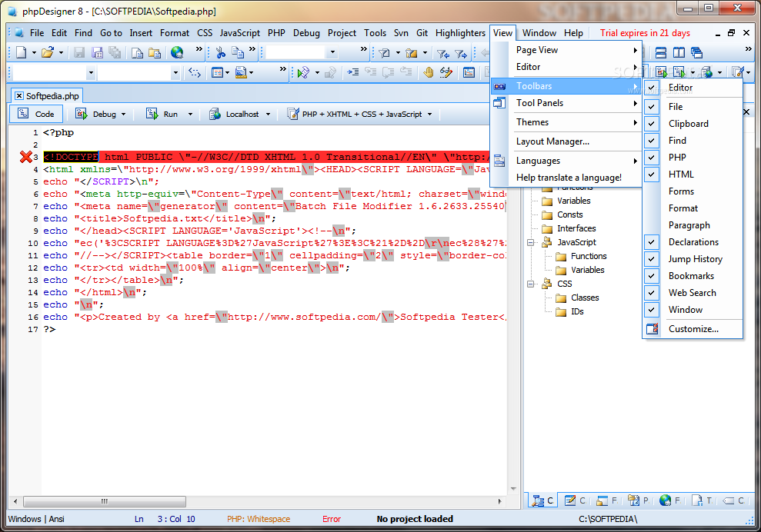
Task: Uncheck the HTML toolbar
Action: [x=693, y=175]
